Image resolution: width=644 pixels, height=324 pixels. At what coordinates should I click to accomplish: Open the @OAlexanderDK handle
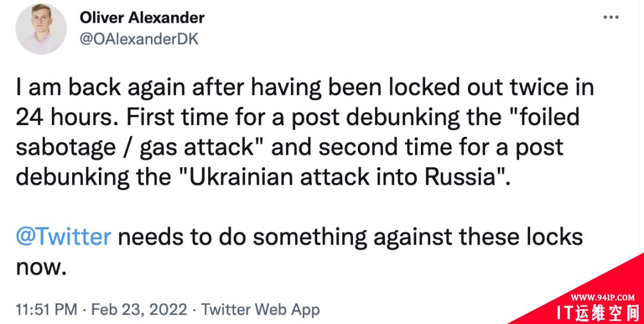[139, 39]
